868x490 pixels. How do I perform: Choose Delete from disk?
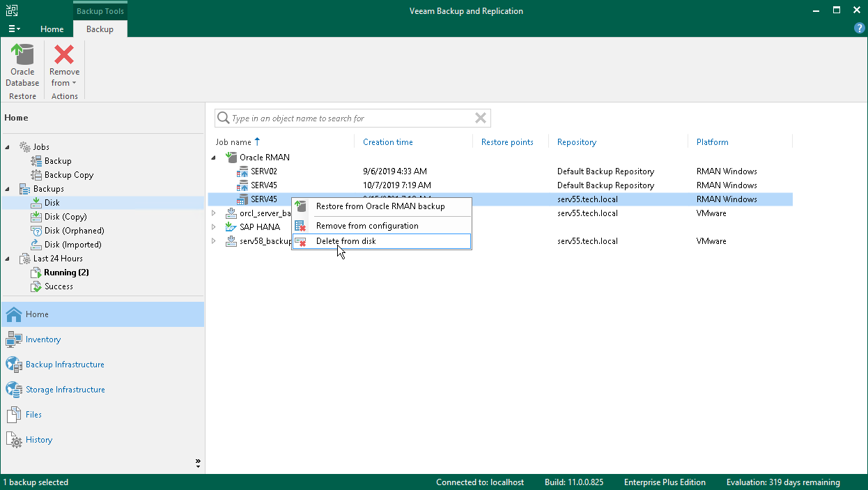pyautogui.click(x=381, y=241)
